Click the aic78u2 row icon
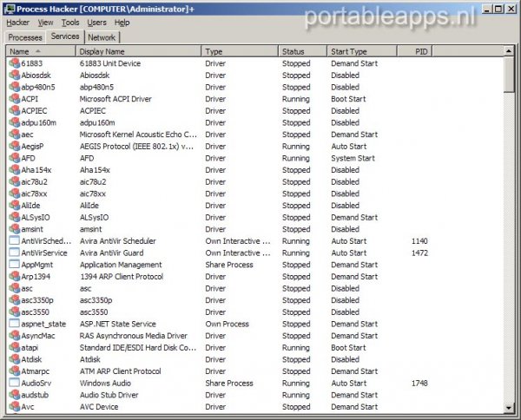Viewport: 521px width, 420px height. pos(14,181)
